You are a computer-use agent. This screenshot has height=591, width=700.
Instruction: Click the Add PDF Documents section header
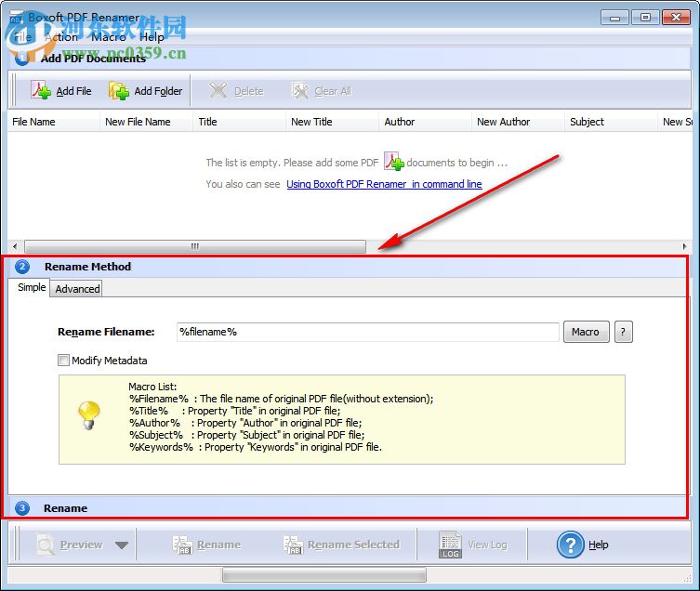(x=350, y=58)
